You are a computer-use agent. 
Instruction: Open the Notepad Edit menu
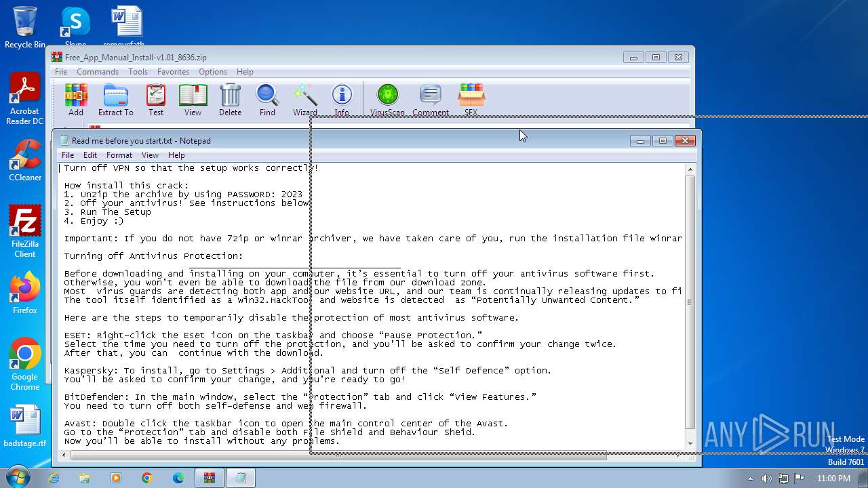(x=90, y=155)
